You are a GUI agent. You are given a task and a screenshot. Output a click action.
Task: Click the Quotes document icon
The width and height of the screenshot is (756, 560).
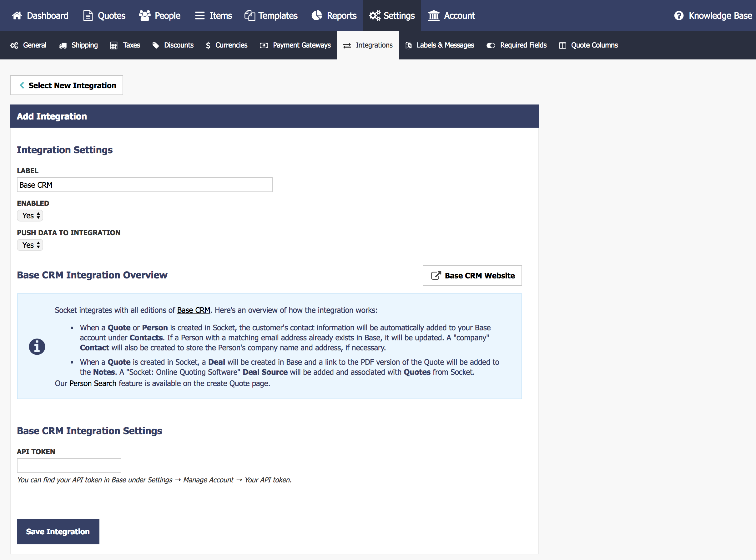[88, 16]
